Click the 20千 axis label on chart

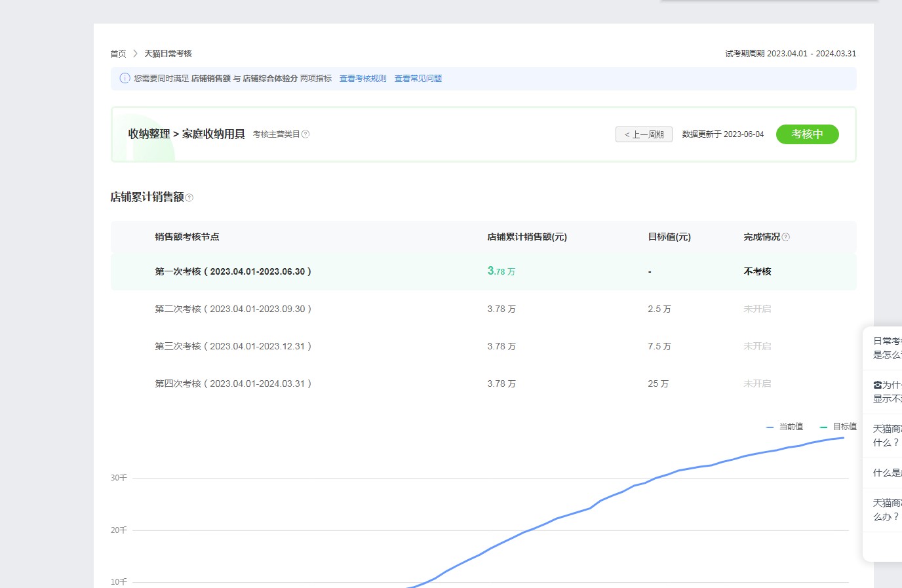tap(119, 530)
